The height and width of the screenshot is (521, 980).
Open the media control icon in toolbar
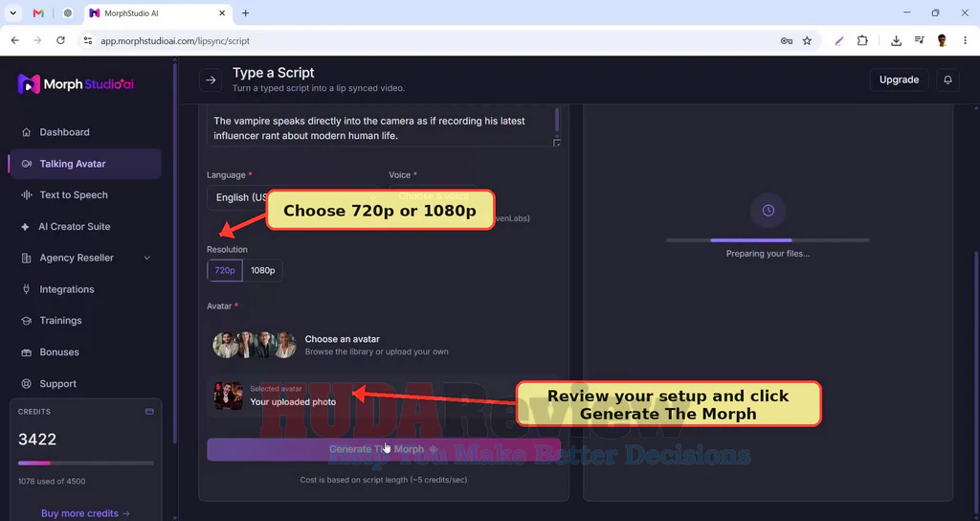coord(919,40)
